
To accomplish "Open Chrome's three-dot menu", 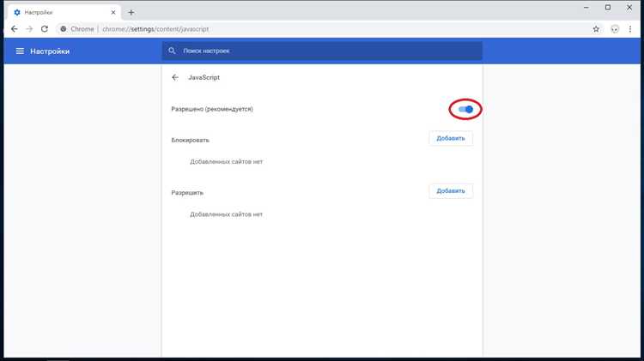I will coord(630,29).
